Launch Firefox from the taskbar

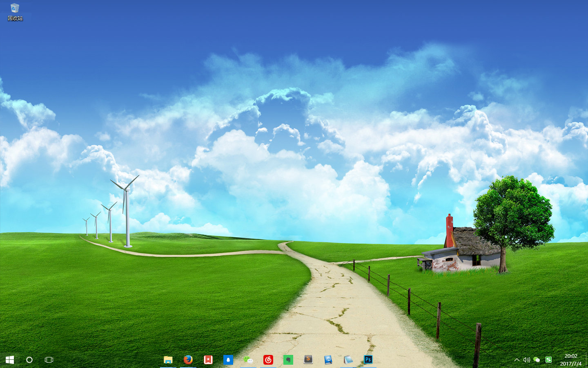coord(188,360)
